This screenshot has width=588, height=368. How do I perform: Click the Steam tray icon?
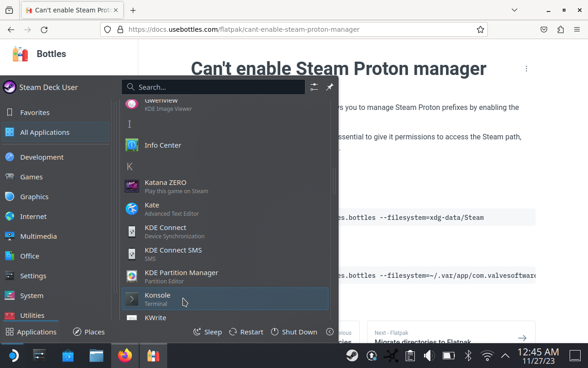[352, 356]
